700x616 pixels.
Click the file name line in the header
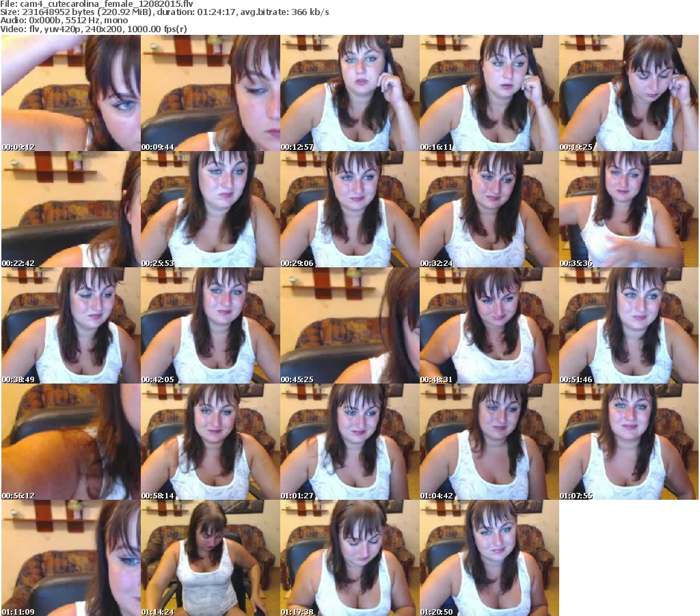pyautogui.click(x=97, y=4)
